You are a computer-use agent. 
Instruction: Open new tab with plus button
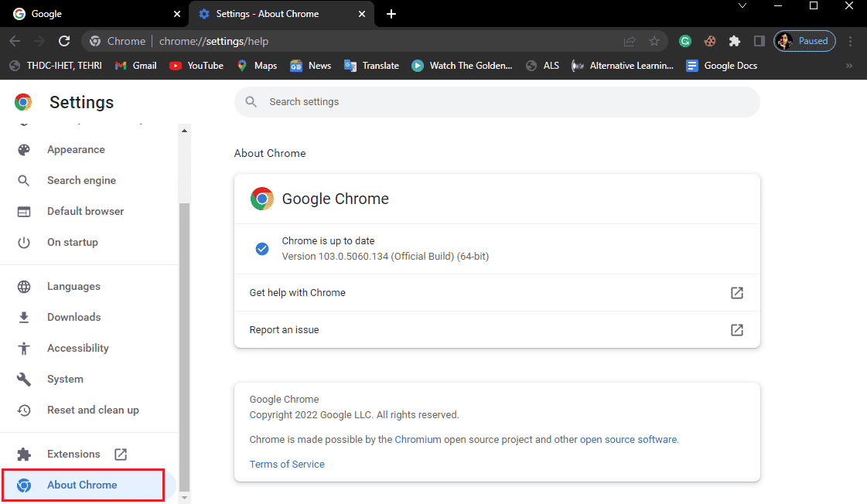tap(391, 14)
